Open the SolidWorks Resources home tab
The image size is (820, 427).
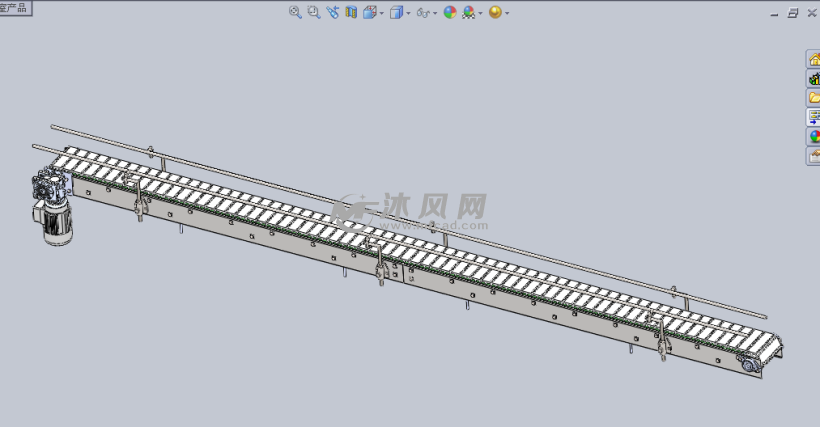coord(813,59)
